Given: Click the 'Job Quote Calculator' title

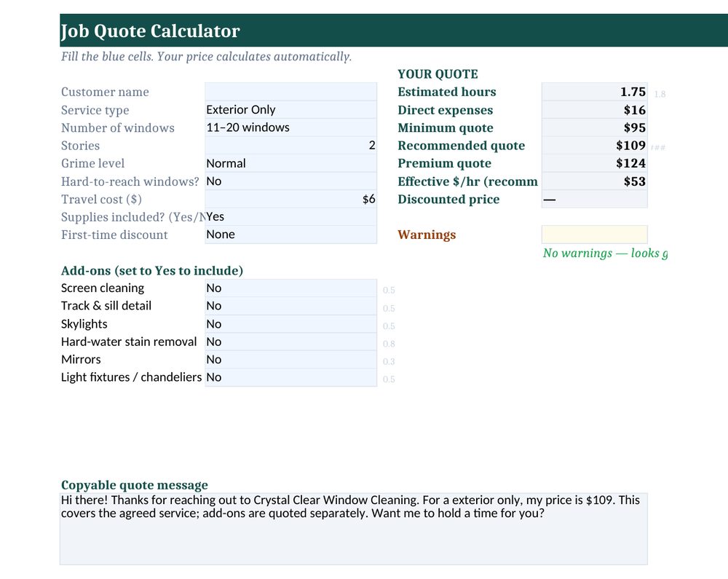Looking at the screenshot, I should (151, 31).
